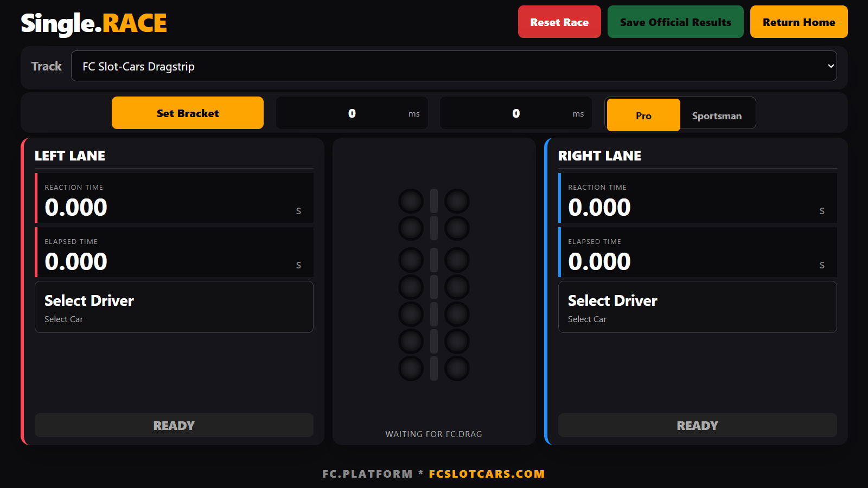Viewport: 868px width, 488px height.
Task: Open the FCSLOTCARS.COM link
Action: [x=487, y=473]
